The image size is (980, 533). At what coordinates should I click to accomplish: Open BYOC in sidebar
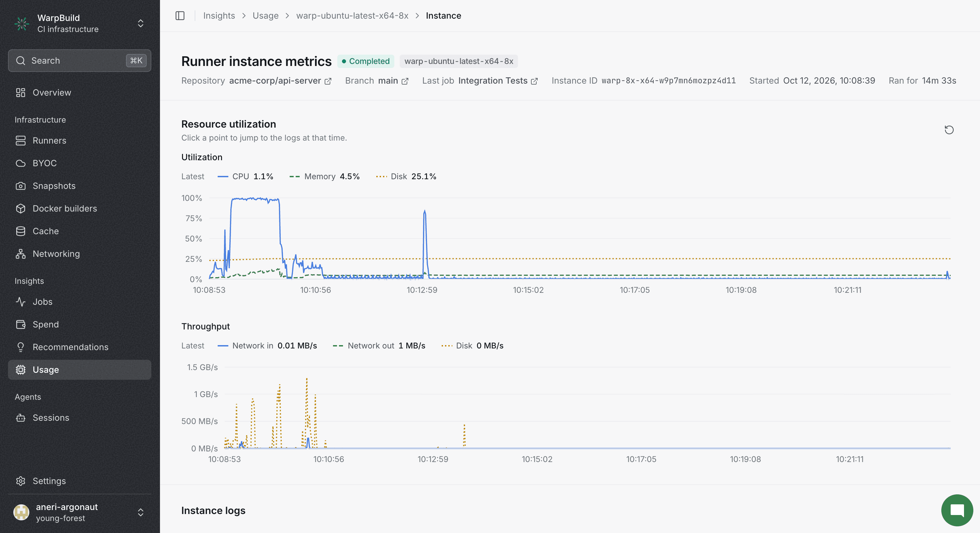[x=80, y=163]
